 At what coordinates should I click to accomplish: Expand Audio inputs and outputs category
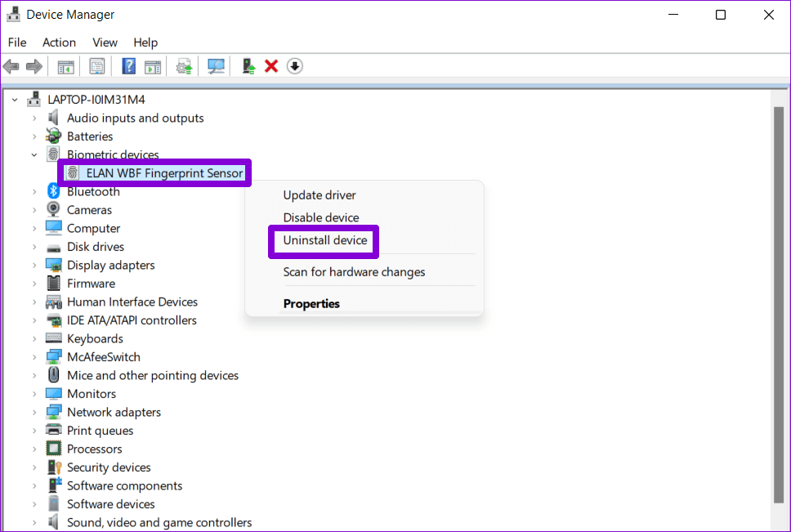coord(34,118)
